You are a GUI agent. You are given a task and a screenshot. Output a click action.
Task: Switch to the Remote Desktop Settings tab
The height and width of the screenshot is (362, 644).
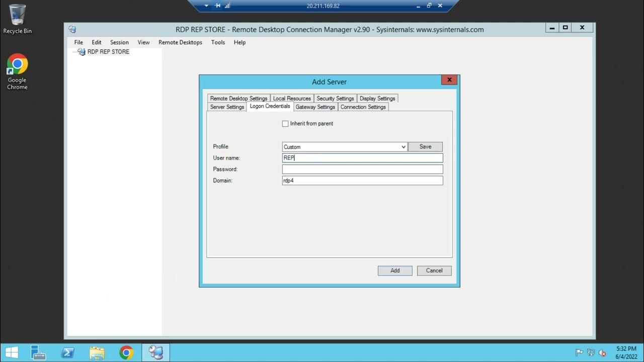[238, 99]
